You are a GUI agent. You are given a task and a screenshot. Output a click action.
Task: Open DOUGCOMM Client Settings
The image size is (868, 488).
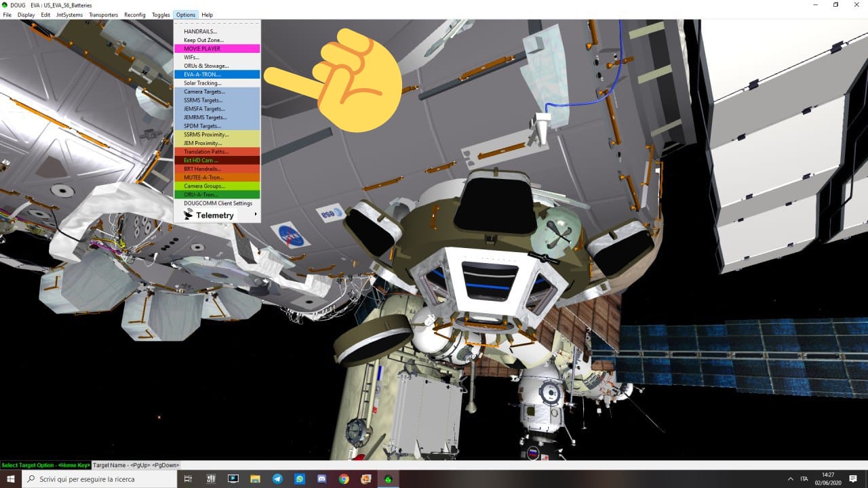[x=218, y=203]
